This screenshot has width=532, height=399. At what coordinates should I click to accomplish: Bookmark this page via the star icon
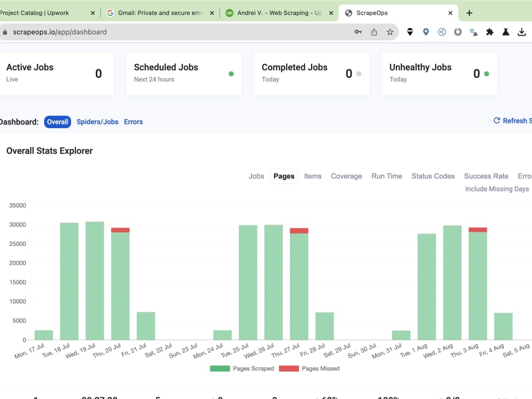tap(390, 32)
